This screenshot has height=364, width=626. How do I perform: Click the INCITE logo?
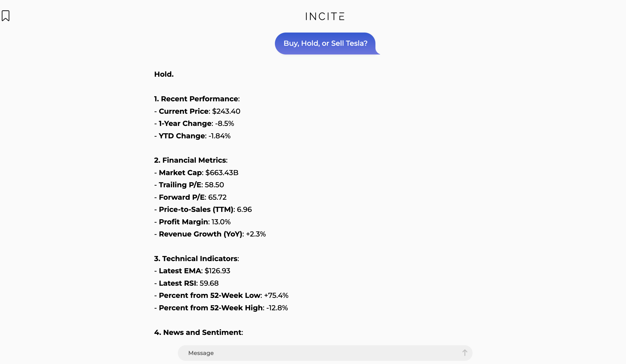[325, 16]
